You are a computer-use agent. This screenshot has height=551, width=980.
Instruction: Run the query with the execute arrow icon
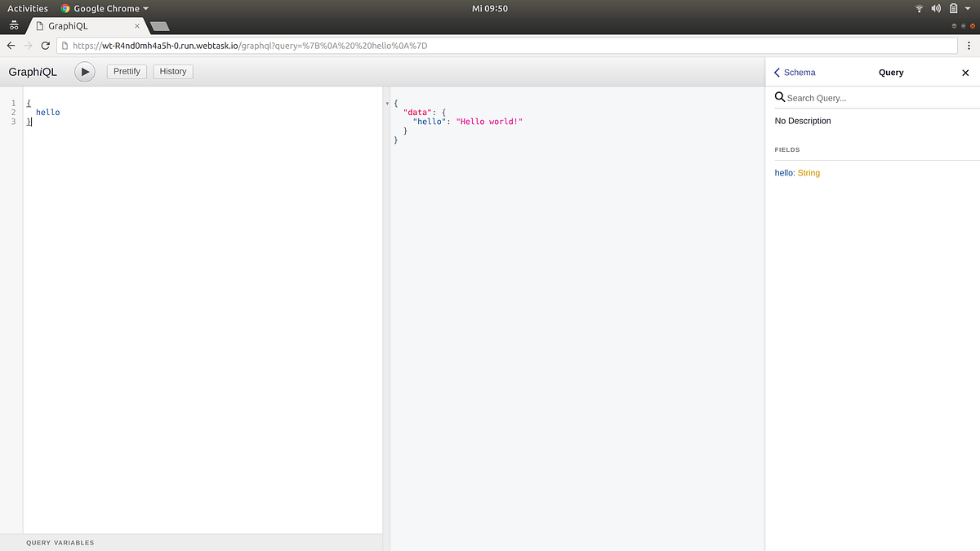pos(85,71)
